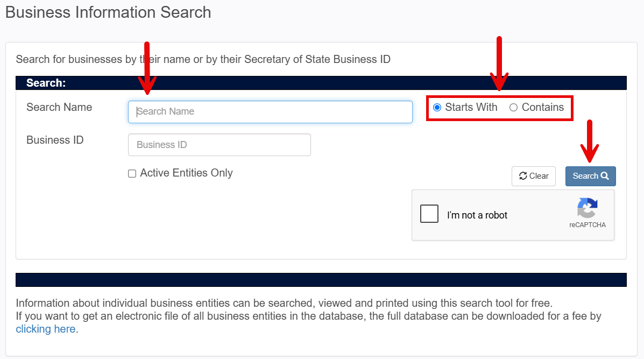
Task: Click the Active Entities Only label text
Action: [187, 173]
